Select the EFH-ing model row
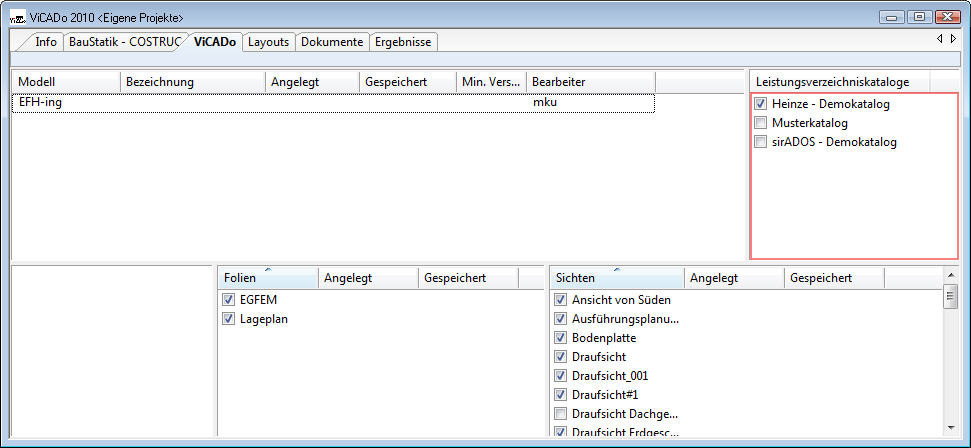971x448 pixels. [x=333, y=103]
